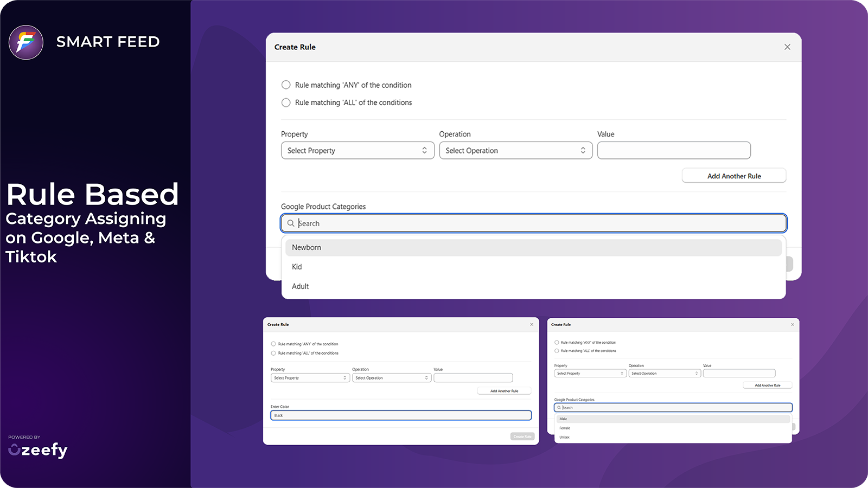Viewport: 868px width, 488px height.
Task: Click the 'Rule Based' heading
Action: (x=92, y=194)
